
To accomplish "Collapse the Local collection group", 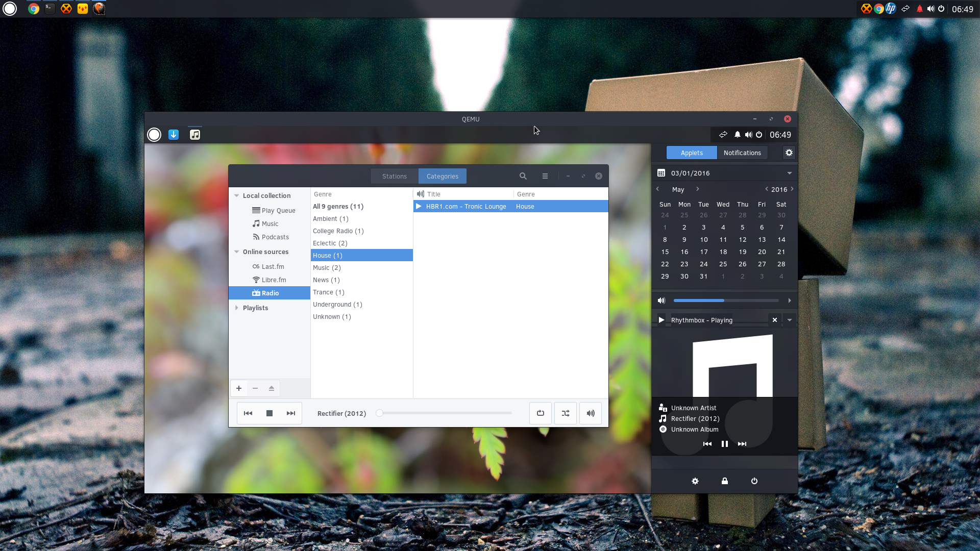I will tap(237, 195).
